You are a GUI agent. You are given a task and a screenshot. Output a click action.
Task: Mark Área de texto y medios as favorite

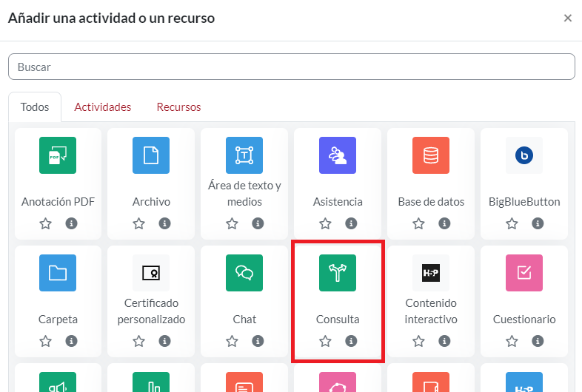[232, 223]
